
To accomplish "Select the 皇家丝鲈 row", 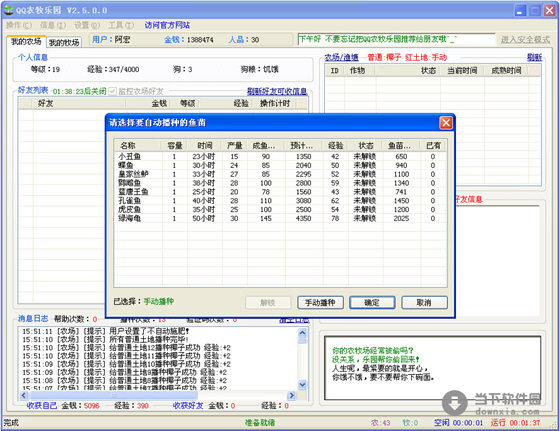I will (280, 174).
